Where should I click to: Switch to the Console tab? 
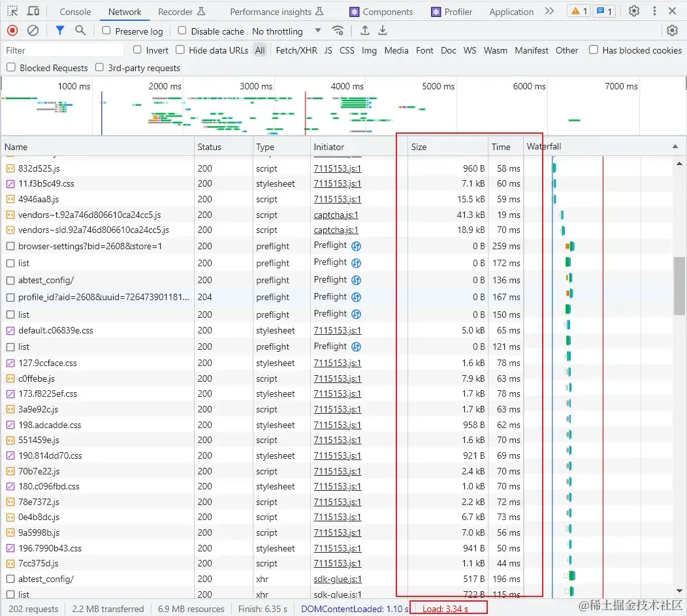[75, 12]
